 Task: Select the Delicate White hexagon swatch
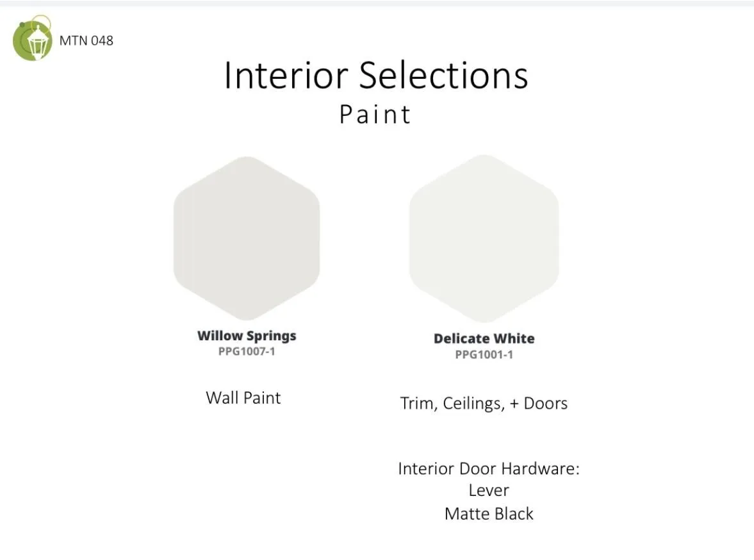[484, 238]
